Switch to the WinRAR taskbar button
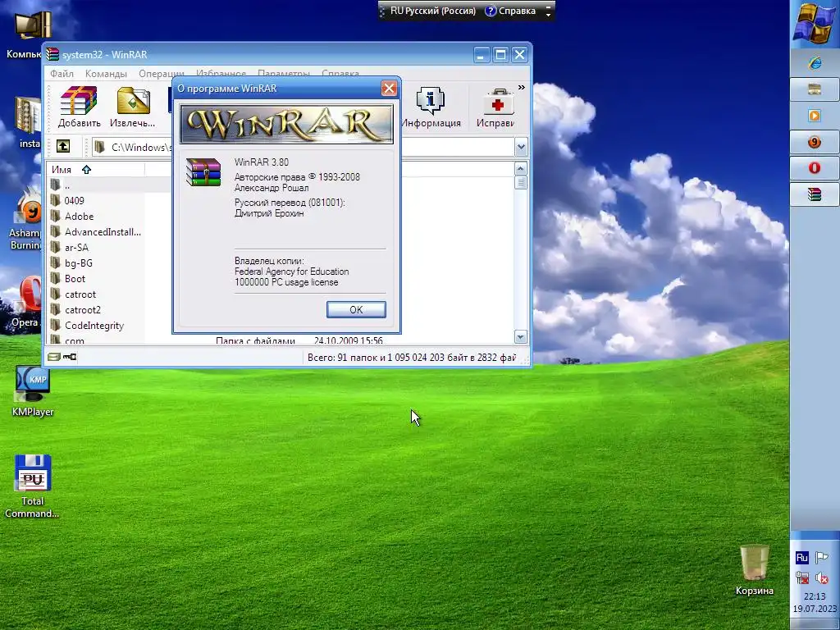The width and height of the screenshot is (840, 630). tap(815, 194)
